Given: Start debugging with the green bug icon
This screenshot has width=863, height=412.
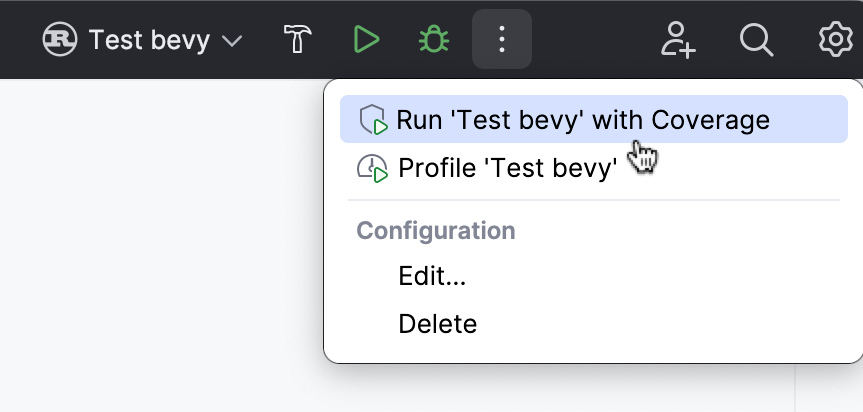Looking at the screenshot, I should point(433,40).
